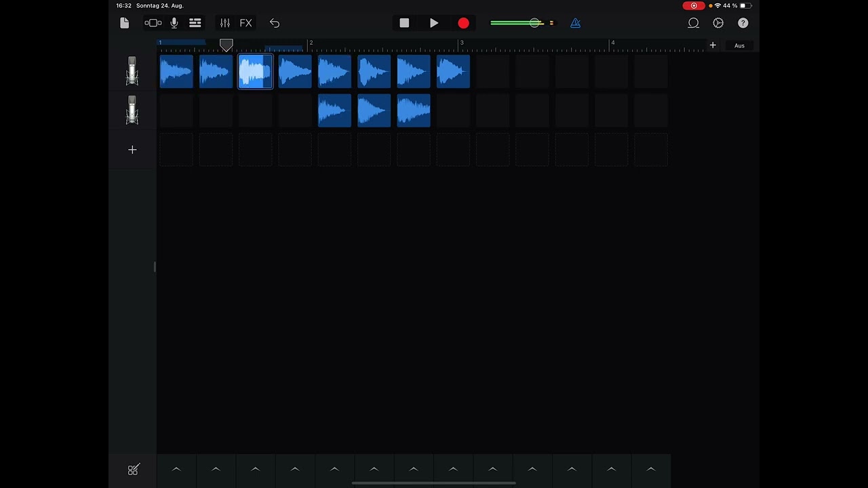Toggle cell editing mode icon

click(133, 470)
